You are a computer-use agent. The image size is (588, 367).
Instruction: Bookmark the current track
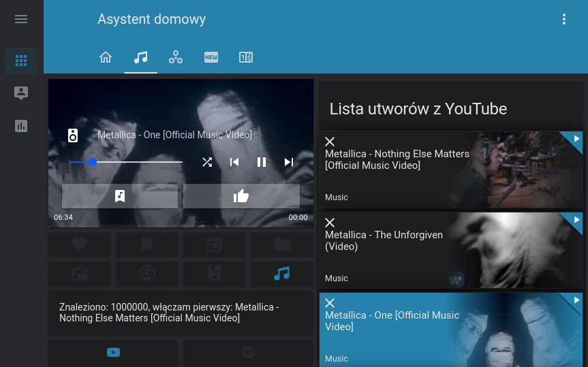tap(120, 195)
